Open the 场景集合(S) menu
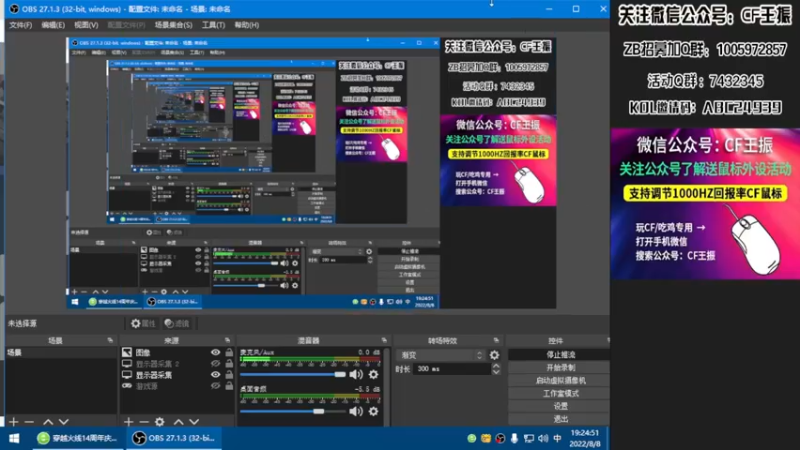This screenshot has height=450, width=800. [x=173, y=25]
